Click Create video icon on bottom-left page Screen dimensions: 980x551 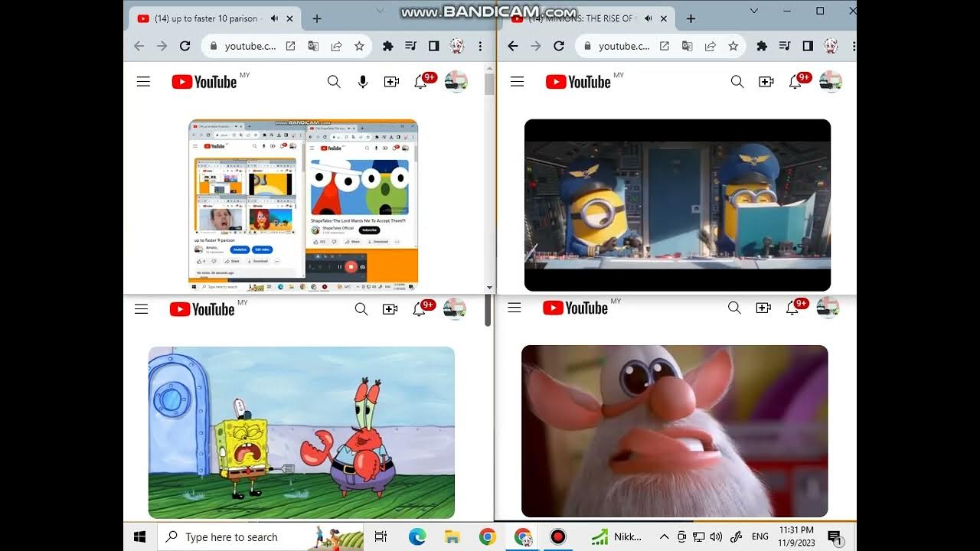[x=390, y=309]
